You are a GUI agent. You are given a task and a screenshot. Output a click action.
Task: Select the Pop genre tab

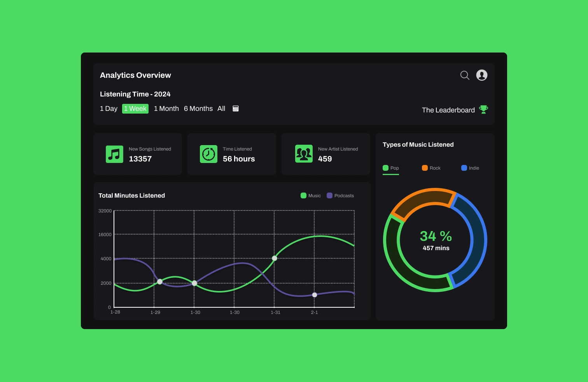pos(391,168)
